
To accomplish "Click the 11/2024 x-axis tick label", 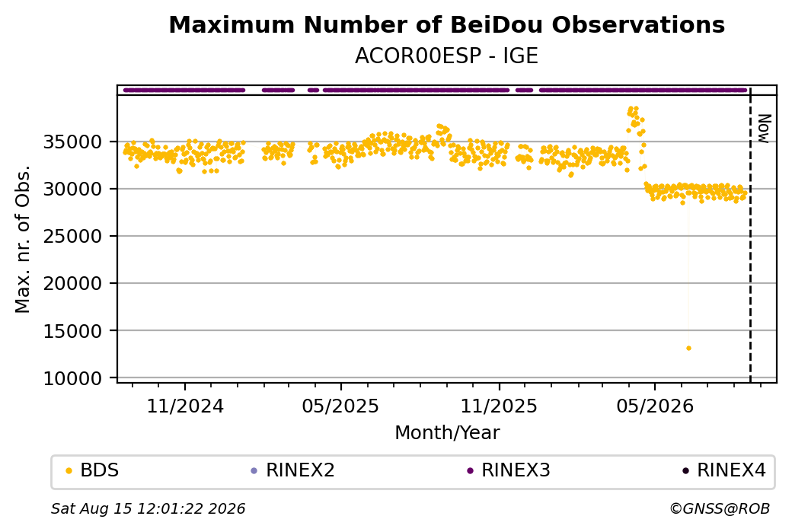I will pos(185,406).
